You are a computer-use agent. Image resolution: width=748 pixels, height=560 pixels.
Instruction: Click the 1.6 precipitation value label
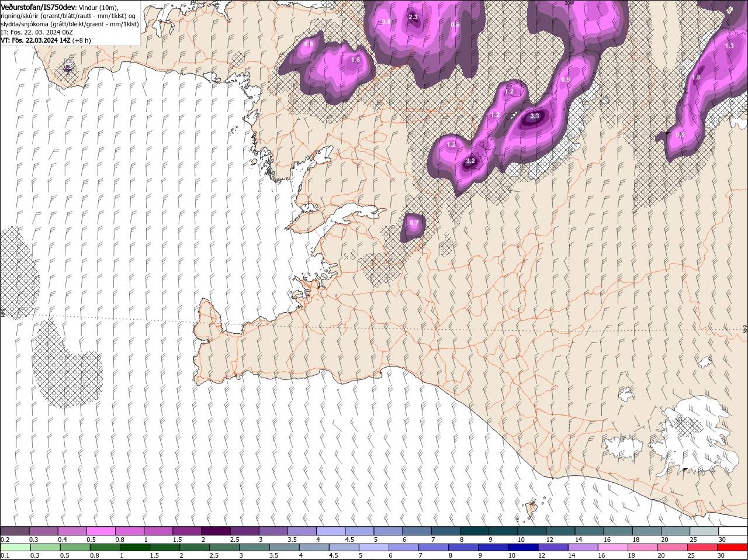click(x=355, y=60)
